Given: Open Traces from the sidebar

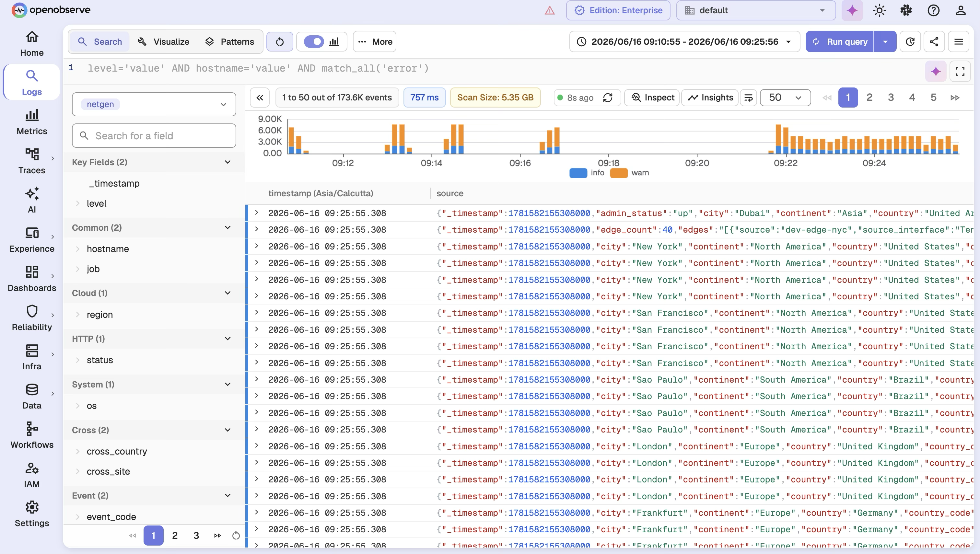Looking at the screenshot, I should (31, 161).
